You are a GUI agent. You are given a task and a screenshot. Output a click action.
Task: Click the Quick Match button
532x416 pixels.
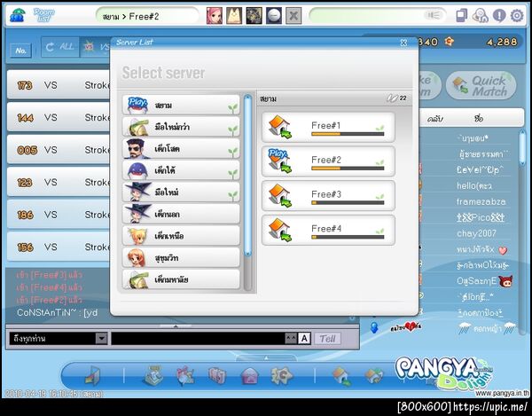[481, 85]
